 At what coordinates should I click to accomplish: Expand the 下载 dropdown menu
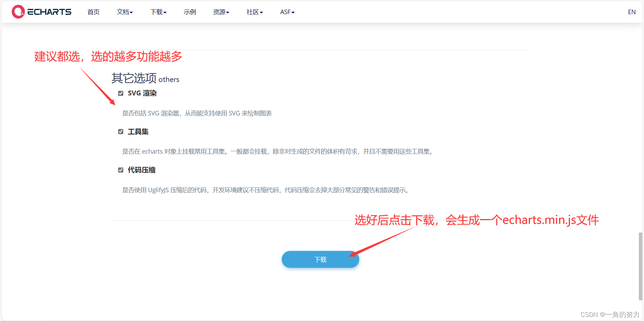(158, 12)
